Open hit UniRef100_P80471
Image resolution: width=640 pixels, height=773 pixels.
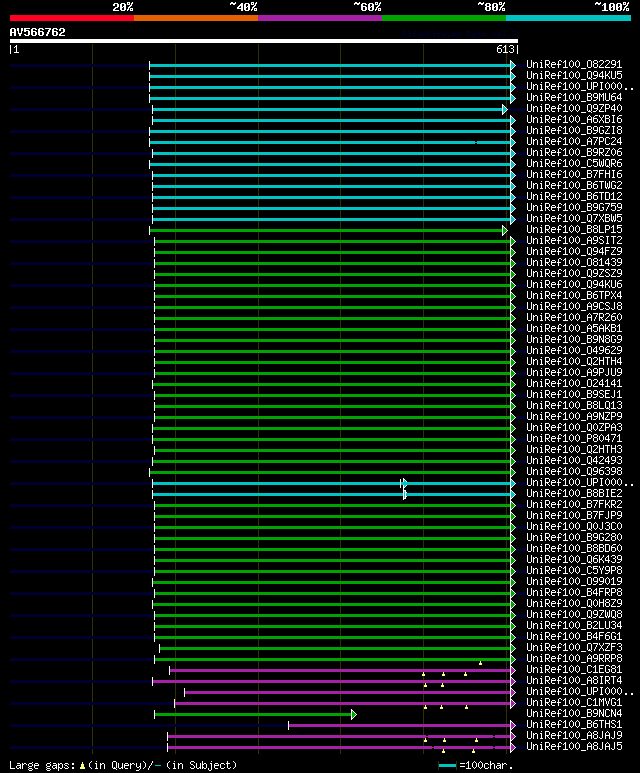tap(574, 438)
